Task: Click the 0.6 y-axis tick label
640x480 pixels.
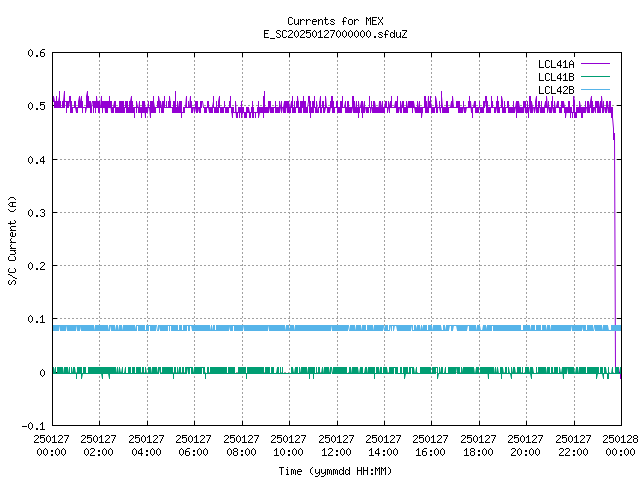Action: pyautogui.click(x=36, y=53)
